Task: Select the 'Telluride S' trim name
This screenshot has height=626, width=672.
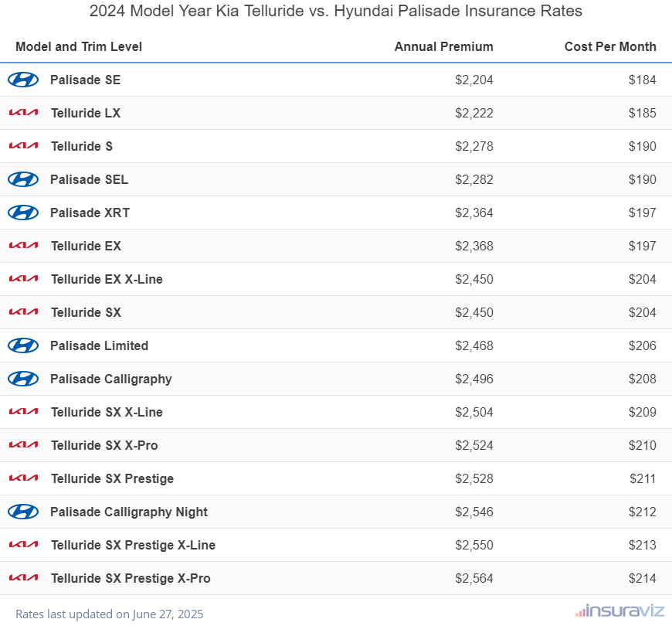Action: (x=82, y=146)
